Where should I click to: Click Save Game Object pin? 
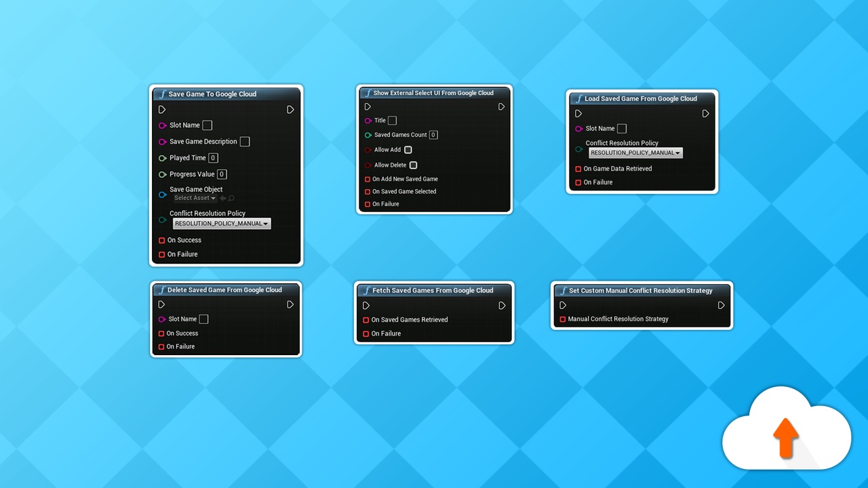[163, 195]
